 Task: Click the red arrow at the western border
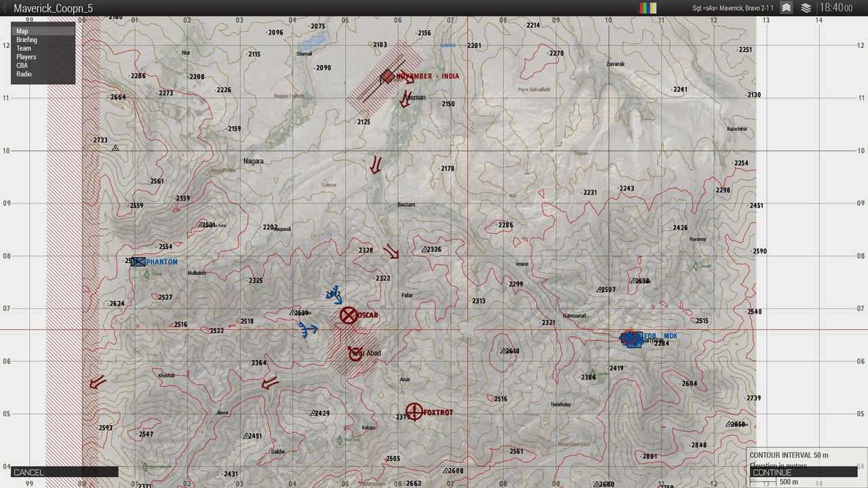98,382
